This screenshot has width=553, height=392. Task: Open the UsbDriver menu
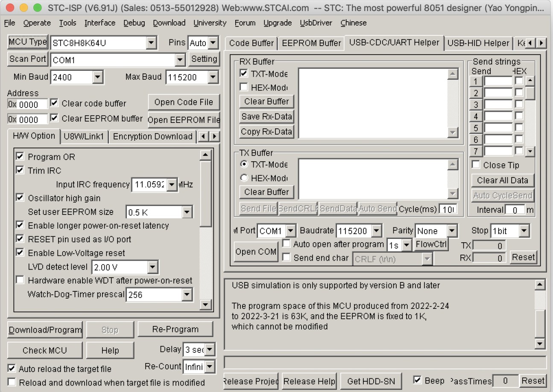tap(316, 23)
